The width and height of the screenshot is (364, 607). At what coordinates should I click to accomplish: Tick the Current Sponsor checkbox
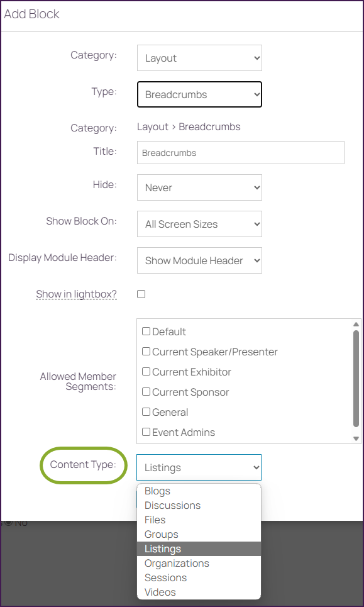[x=146, y=392]
